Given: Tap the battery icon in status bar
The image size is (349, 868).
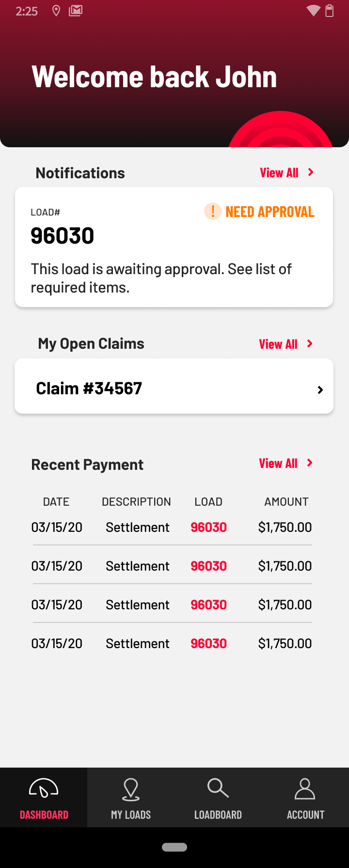Looking at the screenshot, I should tap(330, 11).
